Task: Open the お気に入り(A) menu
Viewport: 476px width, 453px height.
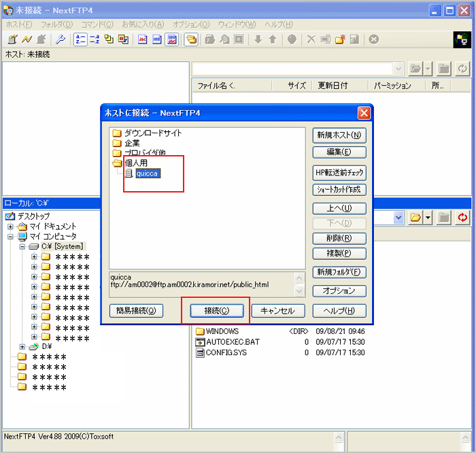Action: click(x=143, y=24)
